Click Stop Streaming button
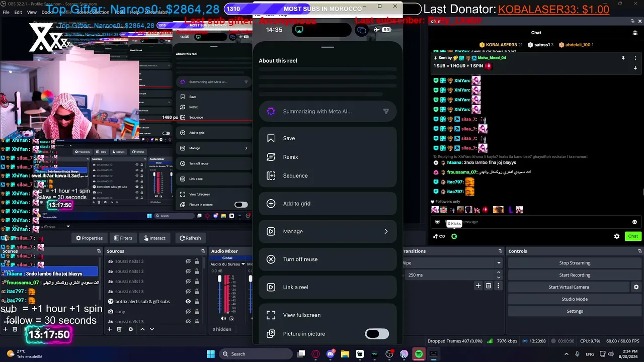 coord(575,263)
